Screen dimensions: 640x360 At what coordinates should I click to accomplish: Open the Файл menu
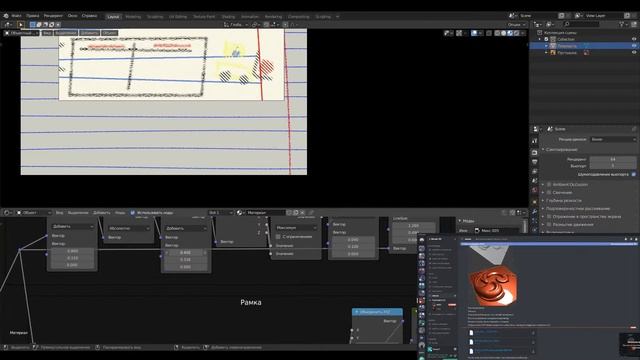point(16,16)
